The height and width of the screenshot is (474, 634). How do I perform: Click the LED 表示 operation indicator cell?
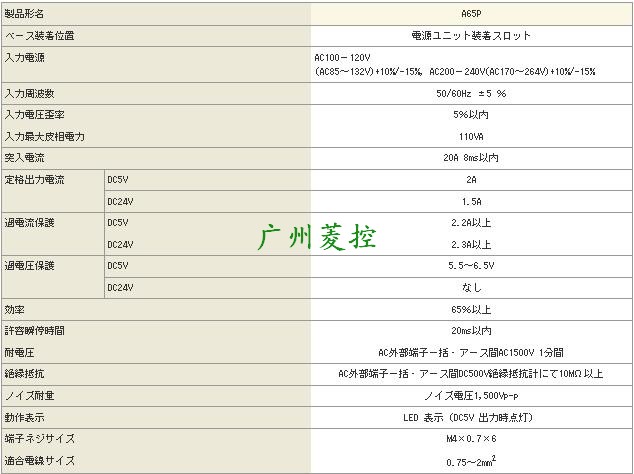(x=470, y=417)
